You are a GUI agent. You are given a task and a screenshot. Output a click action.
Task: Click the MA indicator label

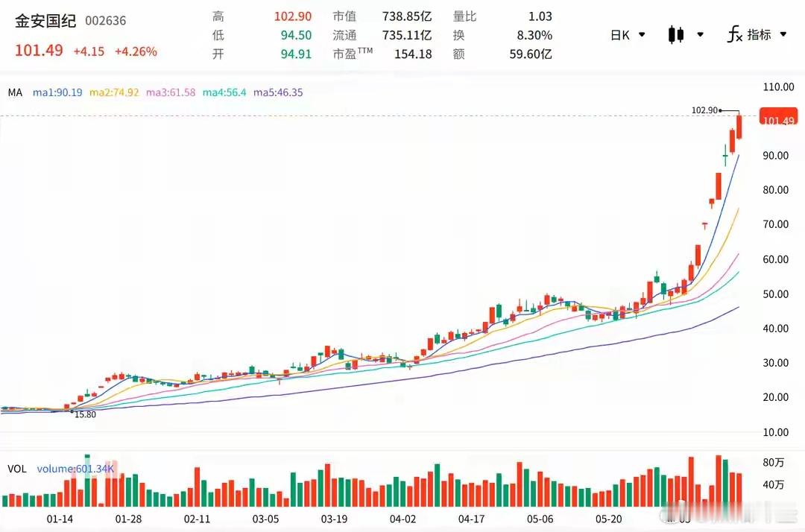point(15,92)
